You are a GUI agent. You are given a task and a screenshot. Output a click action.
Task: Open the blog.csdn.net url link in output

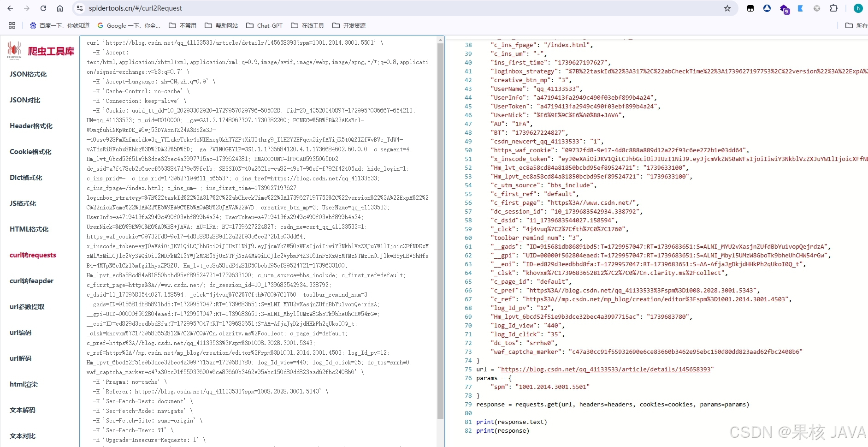coord(606,370)
